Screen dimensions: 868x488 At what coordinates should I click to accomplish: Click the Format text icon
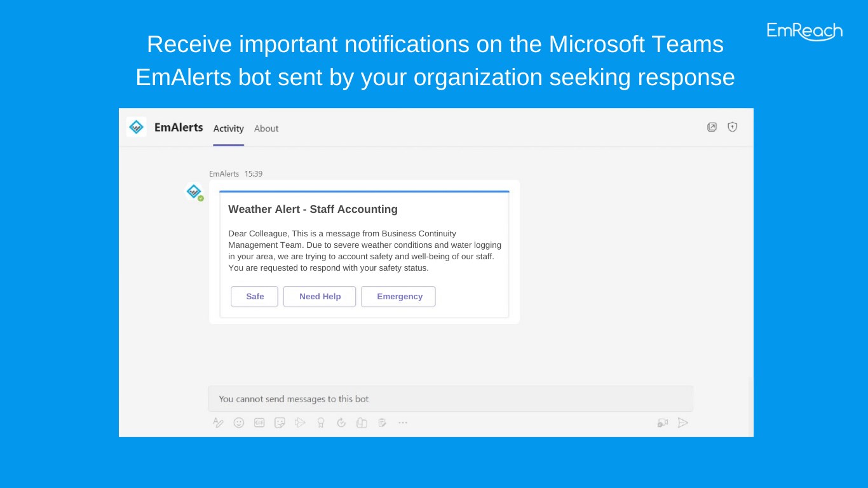coord(218,423)
